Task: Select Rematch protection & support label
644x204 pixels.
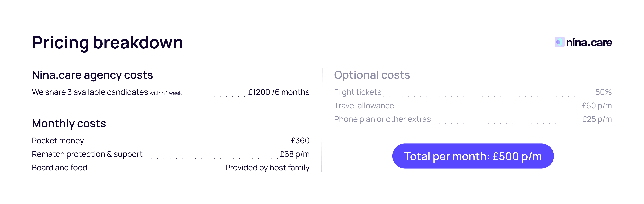Action: click(x=87, y=154)
